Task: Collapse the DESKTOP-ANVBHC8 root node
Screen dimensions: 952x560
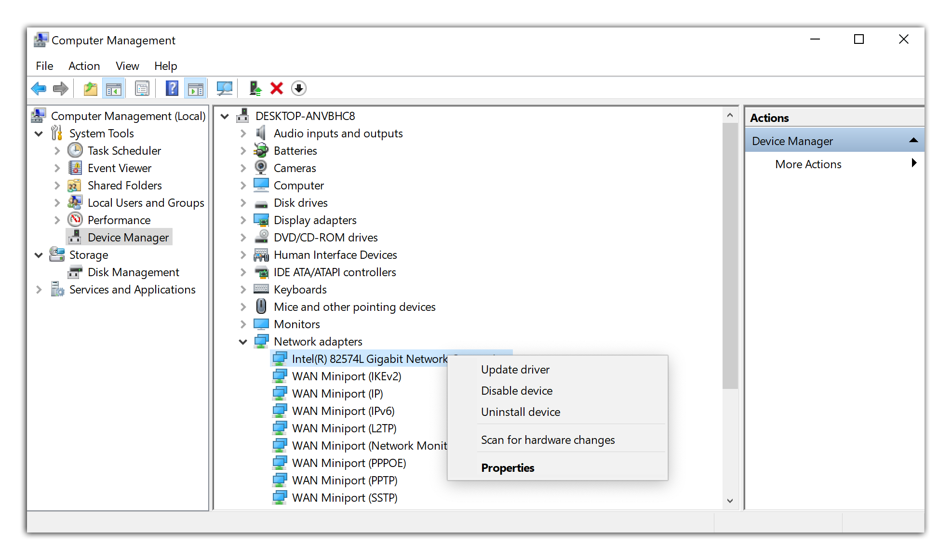Action: click(225, 116)
